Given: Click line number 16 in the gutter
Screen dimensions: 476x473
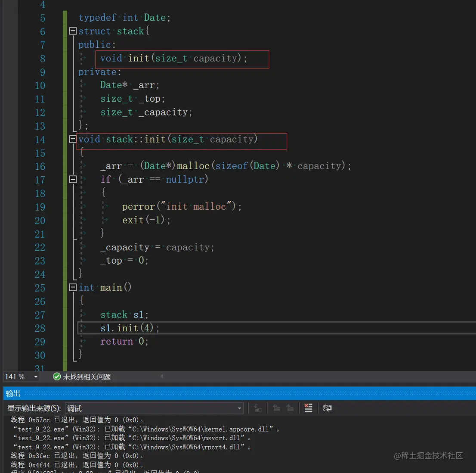Looking at the screenshot, I should pos(40,166).
